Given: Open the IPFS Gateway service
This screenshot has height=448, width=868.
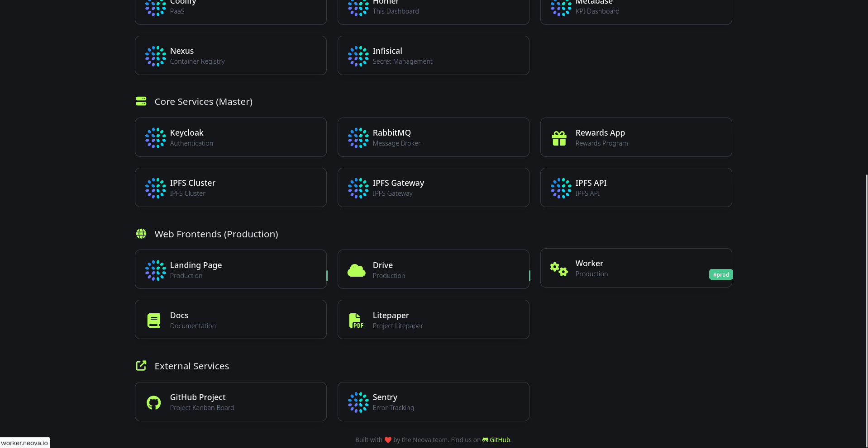Looking at the screenshot, I should [433, 188].
